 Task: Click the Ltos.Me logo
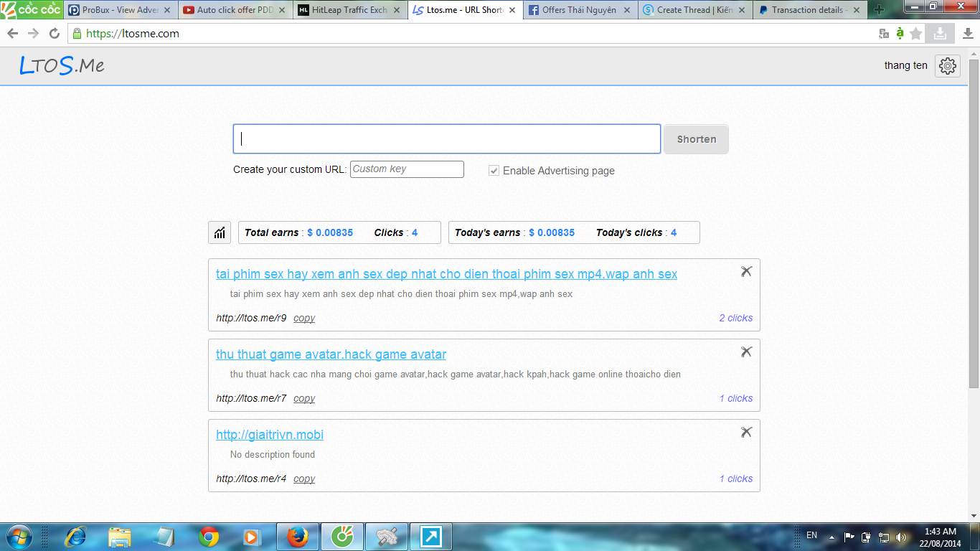click(x=62, y=66)
